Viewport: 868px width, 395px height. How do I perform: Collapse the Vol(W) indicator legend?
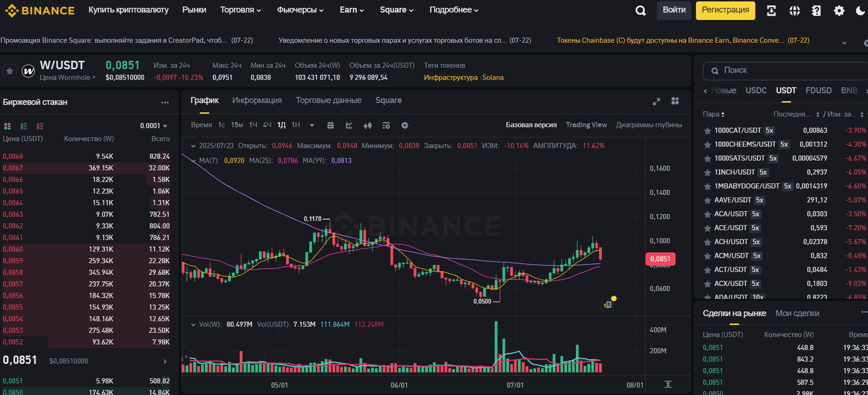pos(193,324)
